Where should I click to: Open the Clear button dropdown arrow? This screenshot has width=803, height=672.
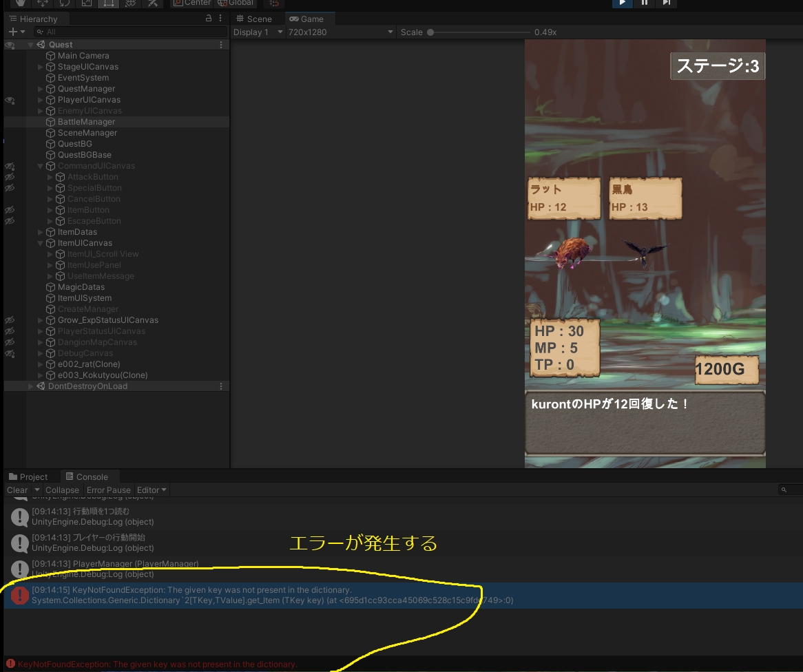37,490
